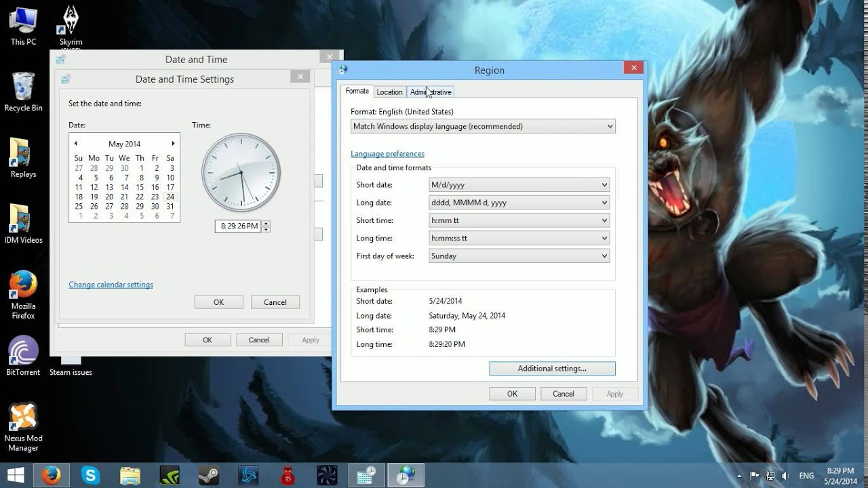
Task: Select May 1 in the calendar
Action: (141, 168)
